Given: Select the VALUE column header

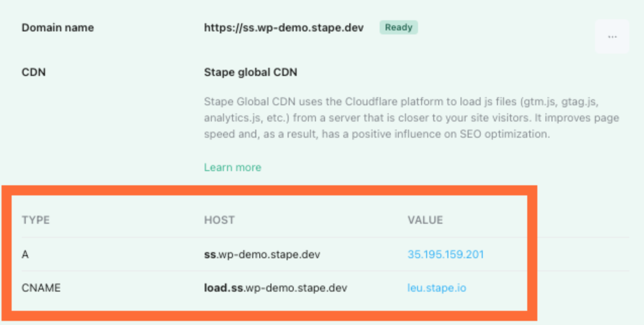Looking at the screenshot, I should coord(426,220).
